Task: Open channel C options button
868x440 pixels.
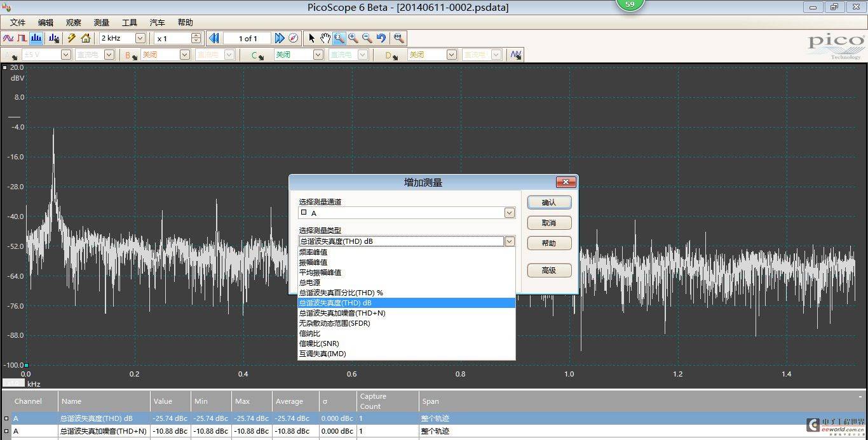Action: (x=258, y=55)
